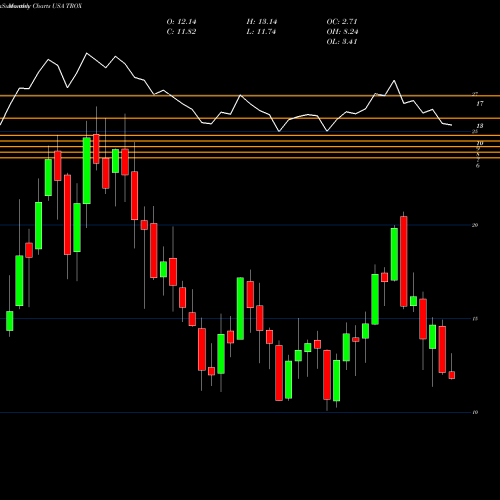This screenshot has width=500, height=500.
Task: Click the price axis label 15
Action: coord(475,319)
